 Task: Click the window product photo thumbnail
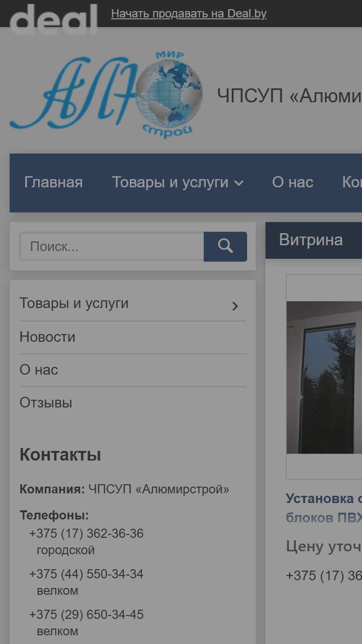(324, 377)
